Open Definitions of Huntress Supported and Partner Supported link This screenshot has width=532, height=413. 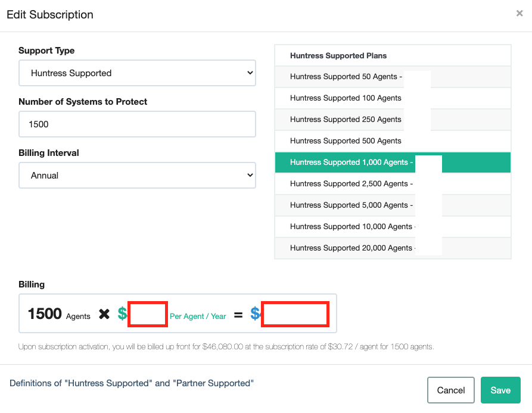tap(132, 383)
